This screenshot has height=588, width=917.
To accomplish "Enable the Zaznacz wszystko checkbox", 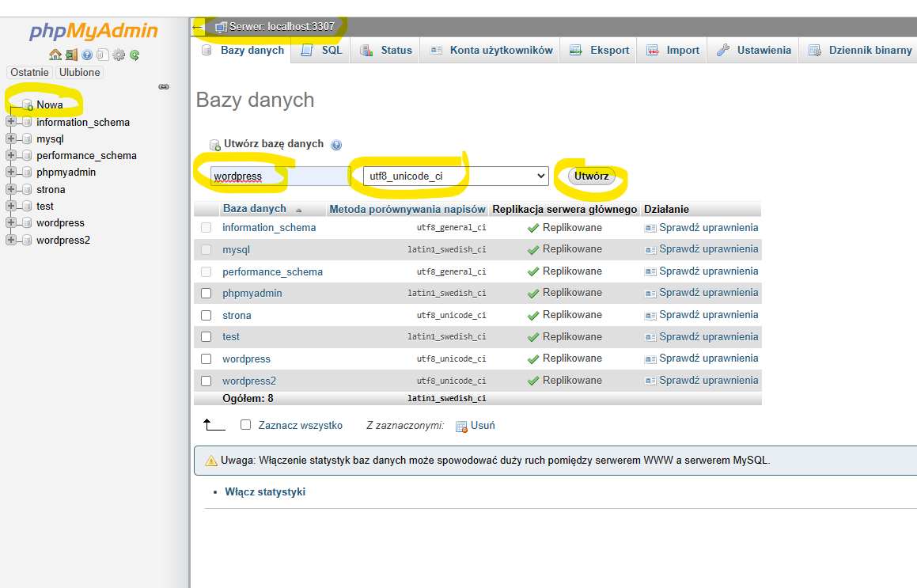I will click(x=245, y=425).
